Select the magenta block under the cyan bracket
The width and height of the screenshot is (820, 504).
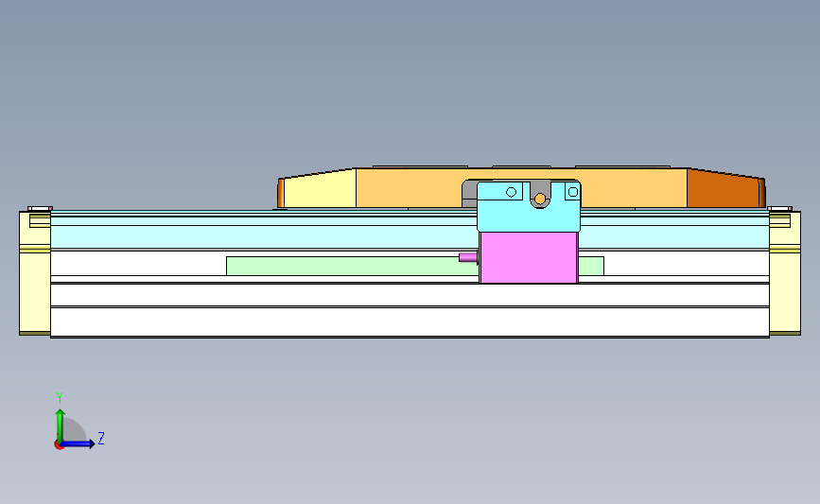click(x=528, y=257)
